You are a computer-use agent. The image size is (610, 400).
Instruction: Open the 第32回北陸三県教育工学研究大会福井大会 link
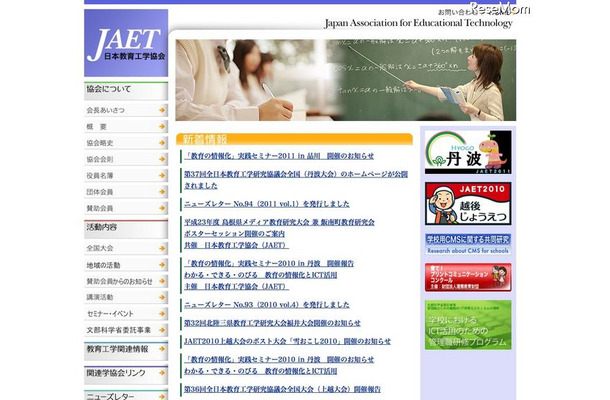(x=272, y=323)
